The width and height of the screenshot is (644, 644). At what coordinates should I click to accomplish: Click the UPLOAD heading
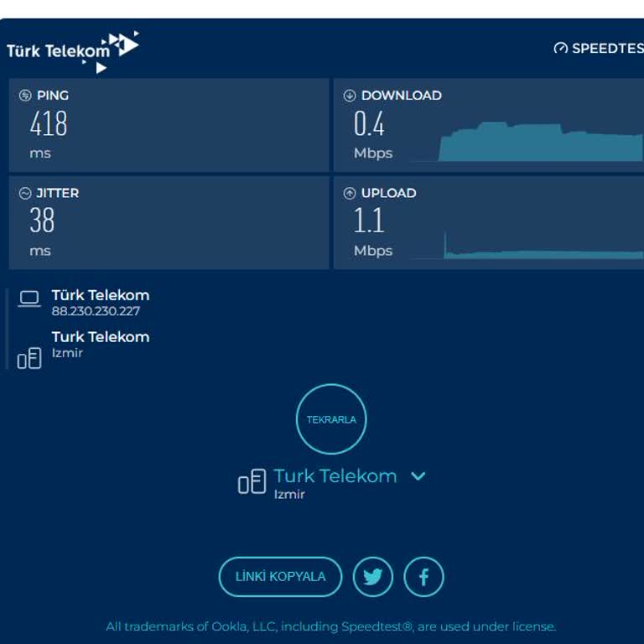point(388,193)
